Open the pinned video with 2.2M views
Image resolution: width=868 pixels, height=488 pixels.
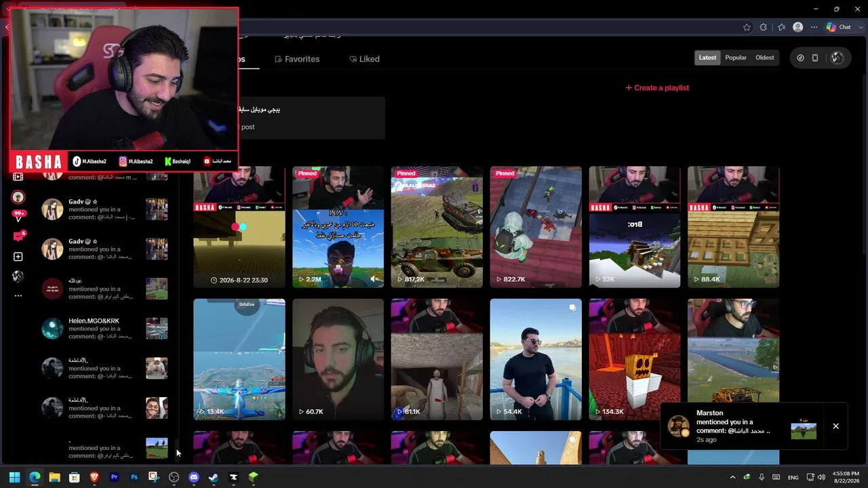(x=338, y=227)
